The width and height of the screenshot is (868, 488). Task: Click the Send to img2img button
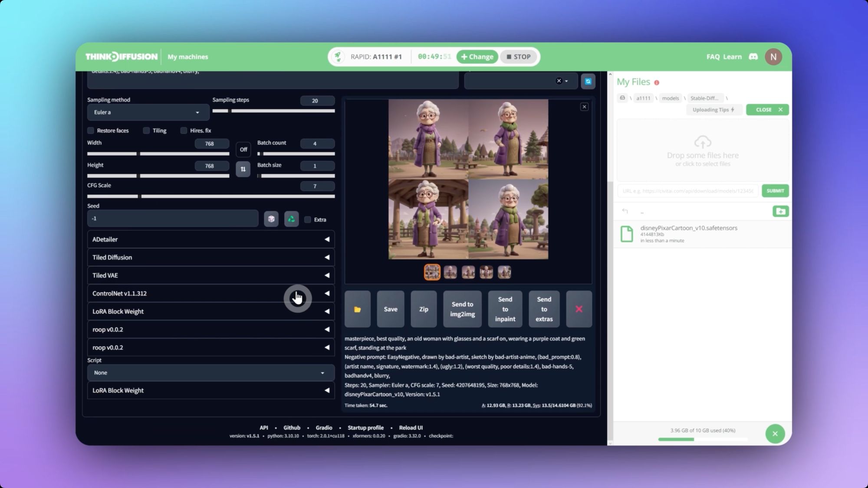point(462,309)
